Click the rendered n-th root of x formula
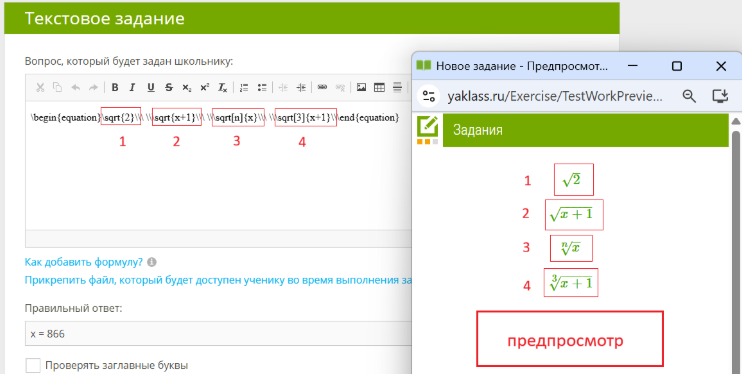This screenshot has height=374, width=742. coord(570,248)
